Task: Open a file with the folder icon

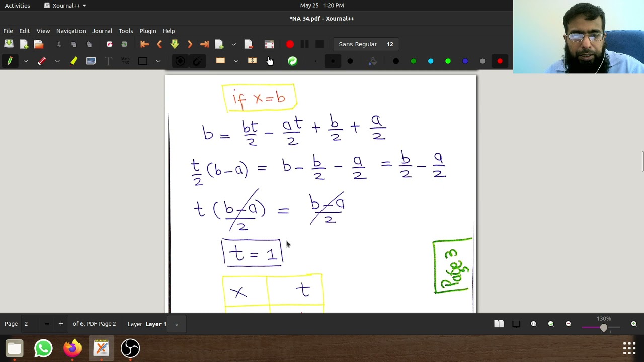Action: pyautogui.click(x=38, y=44)
